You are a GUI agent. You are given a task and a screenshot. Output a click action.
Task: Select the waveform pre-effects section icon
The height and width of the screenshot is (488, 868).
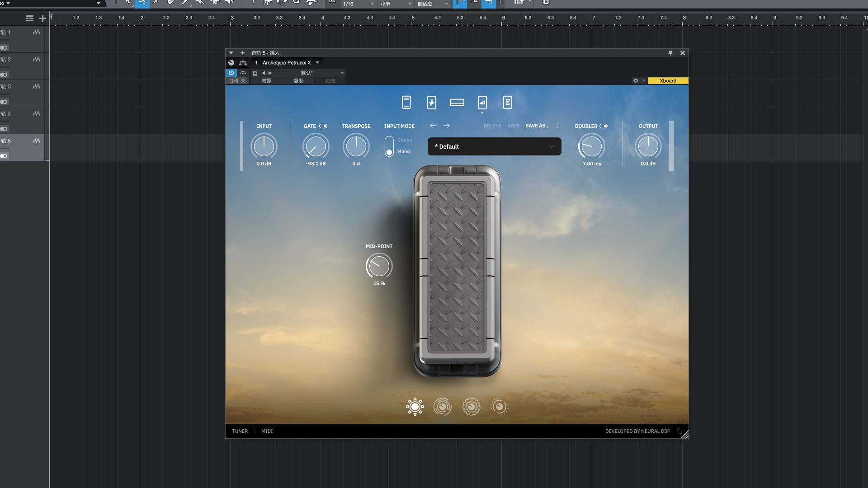(431, 103)
